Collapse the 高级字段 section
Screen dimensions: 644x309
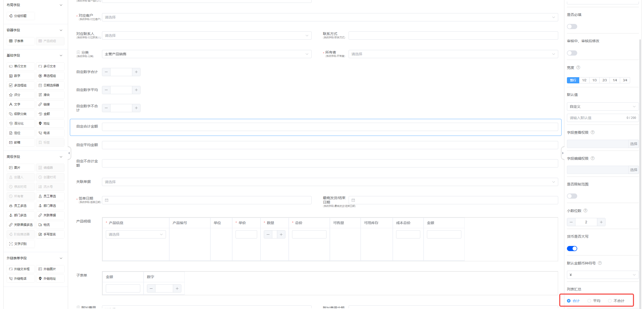(61, 157)
